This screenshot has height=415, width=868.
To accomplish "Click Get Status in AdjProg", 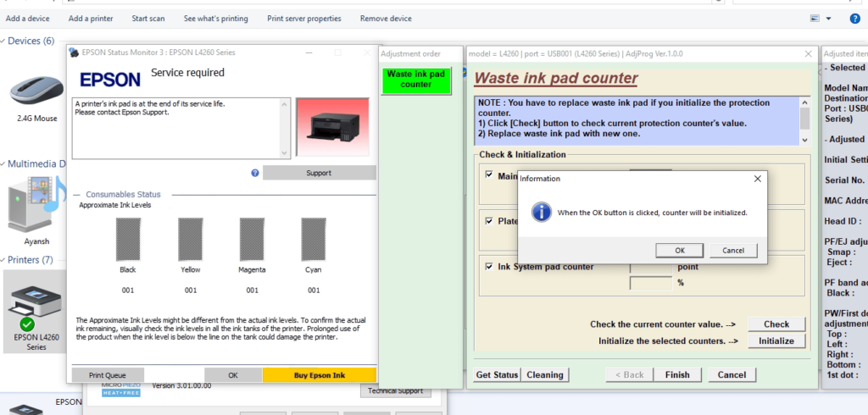I will 497,374.
